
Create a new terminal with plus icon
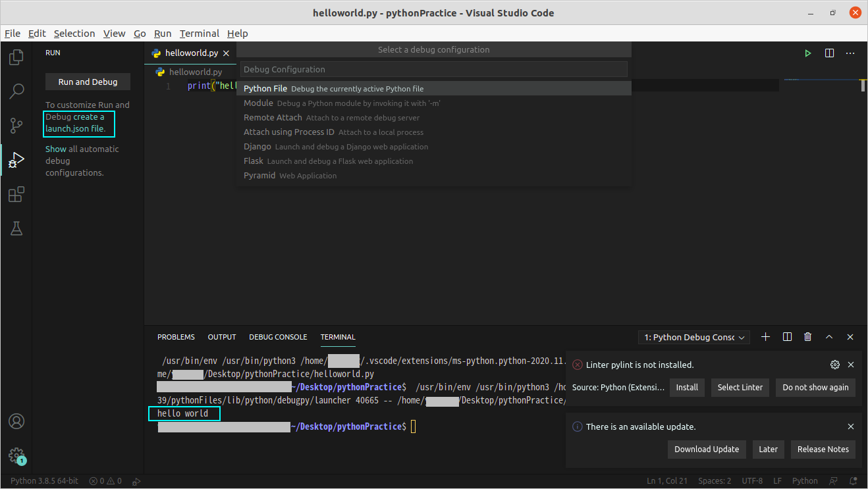point(765,337)
